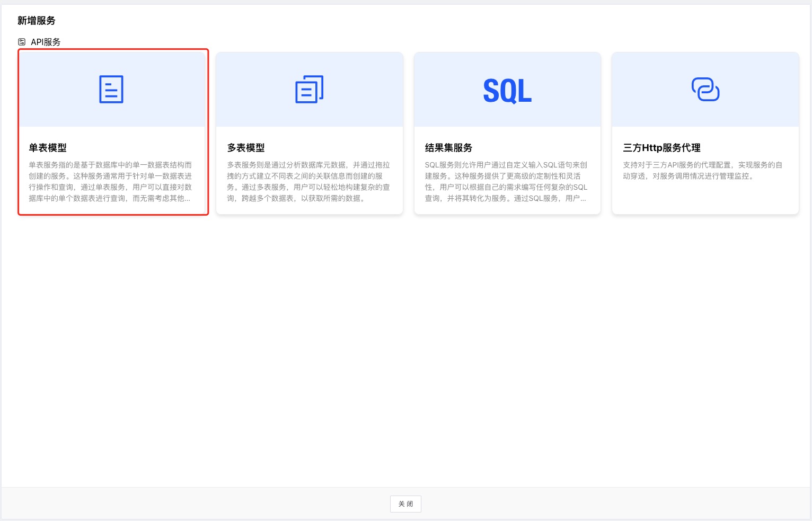
Task: Click the 结果集服务 title text
Action: (x=448, y=148)
